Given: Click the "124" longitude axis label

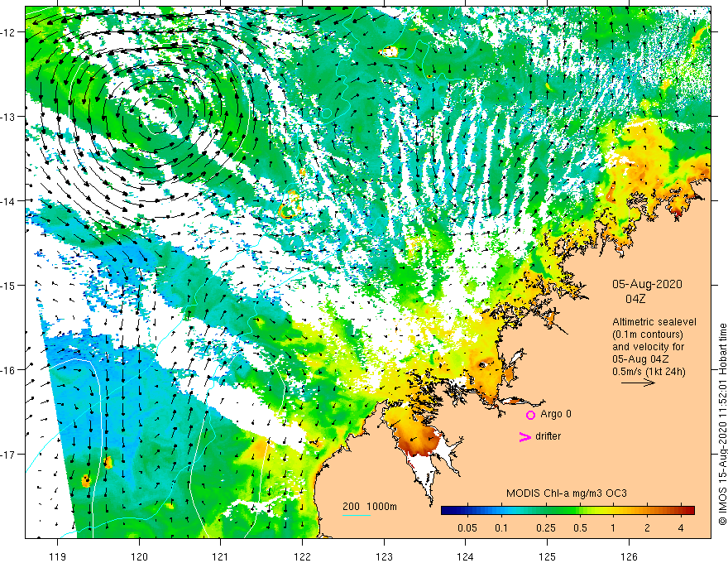Looking at the screenshot, I should point(466,556).
